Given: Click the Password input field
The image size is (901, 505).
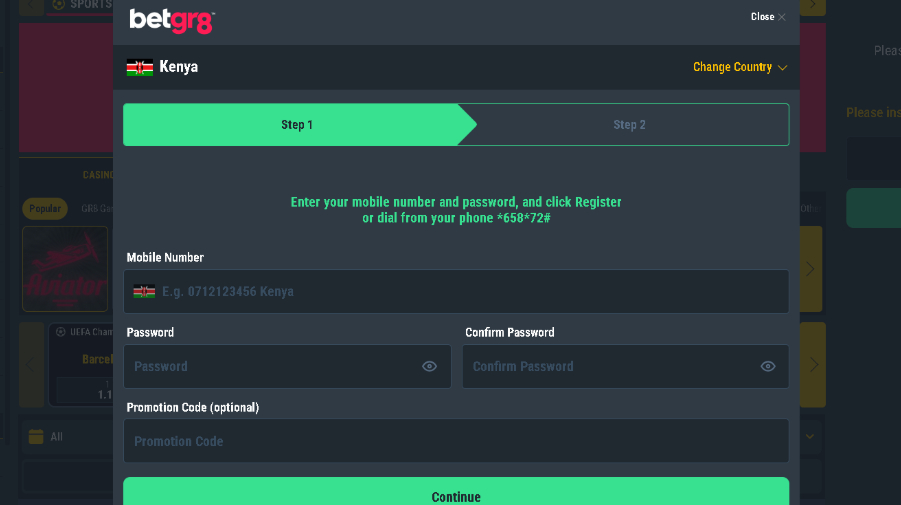Looking at the screenshot, I should (272, 367).
